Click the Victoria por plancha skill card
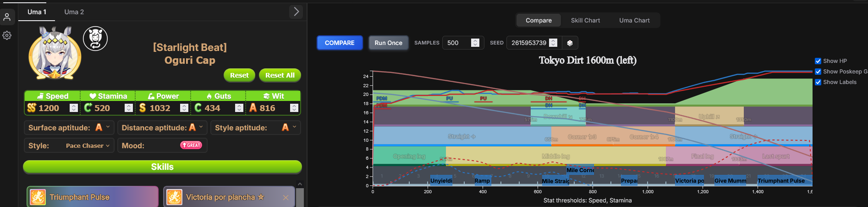This screenshot has height=207, width=868. coord(229,197)
